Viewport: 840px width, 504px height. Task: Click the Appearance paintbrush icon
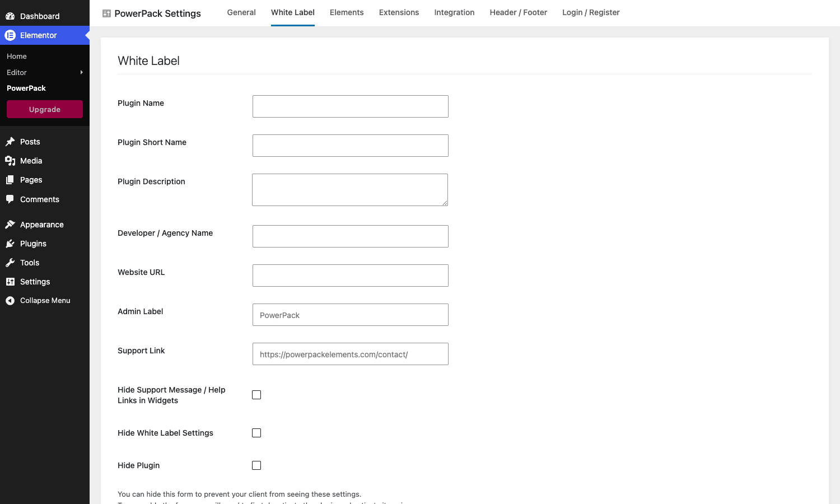(x=10, y=225)
